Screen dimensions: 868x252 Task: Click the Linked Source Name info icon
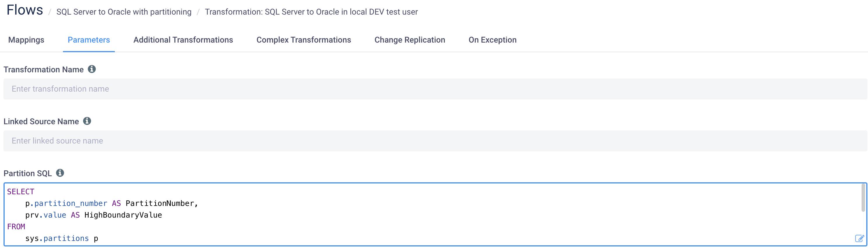(87, 121)
